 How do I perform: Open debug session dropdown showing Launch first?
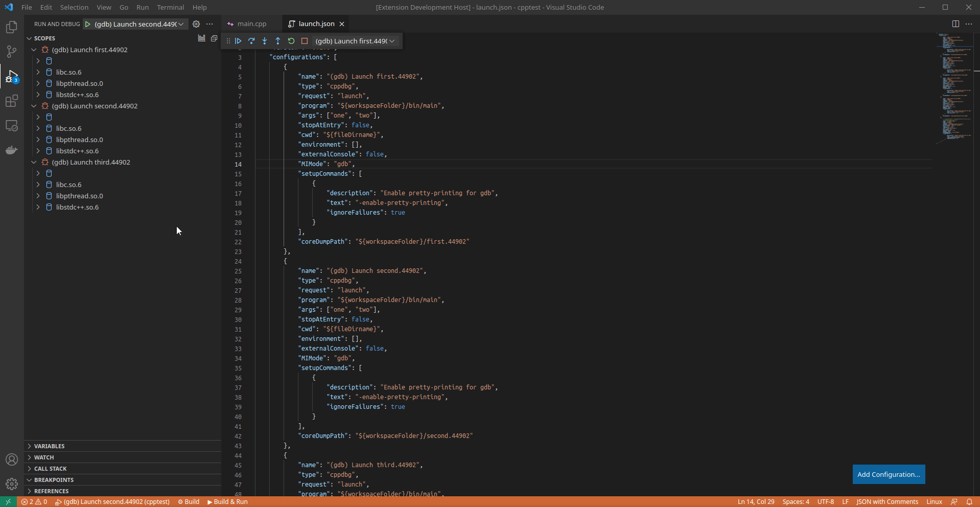[355, 41]
